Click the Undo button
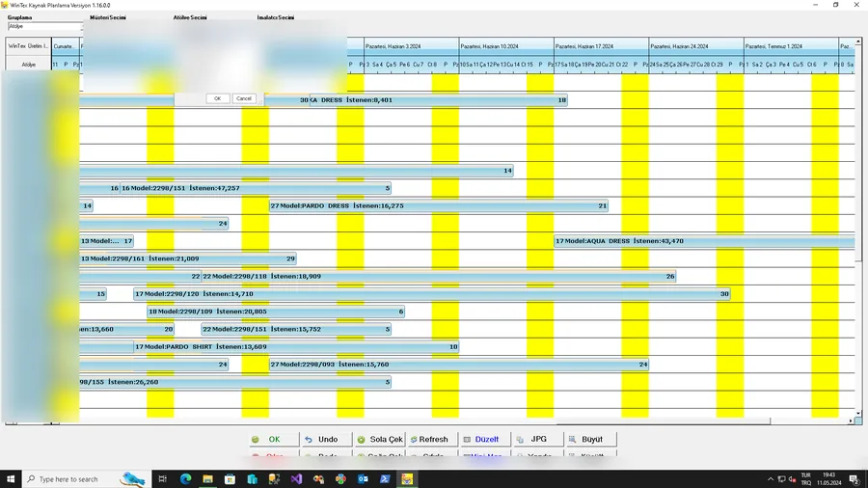 [327, 440]
